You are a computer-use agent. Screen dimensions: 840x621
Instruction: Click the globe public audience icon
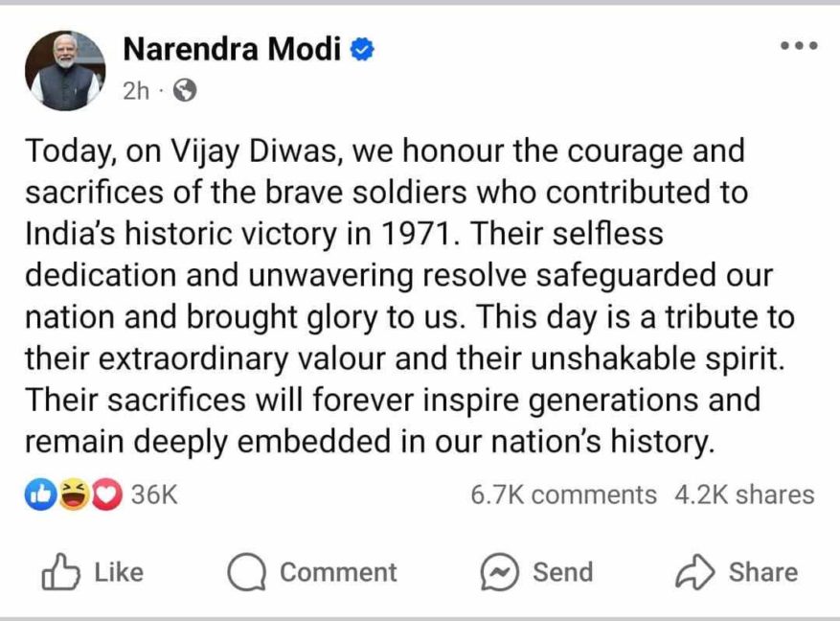[185, 90]
